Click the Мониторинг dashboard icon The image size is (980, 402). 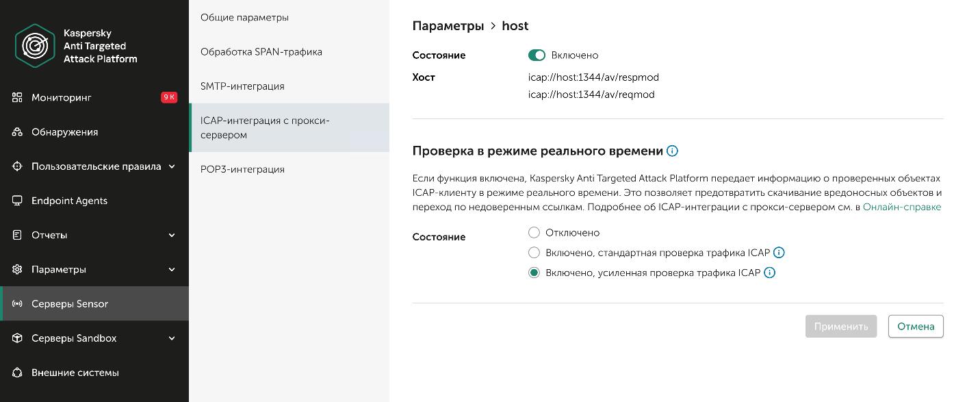point(18,97)
